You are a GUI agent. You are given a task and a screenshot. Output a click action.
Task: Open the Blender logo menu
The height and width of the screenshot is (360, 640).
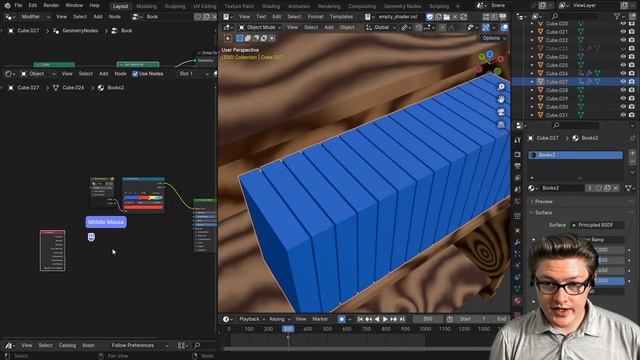(x=7, y=6)
